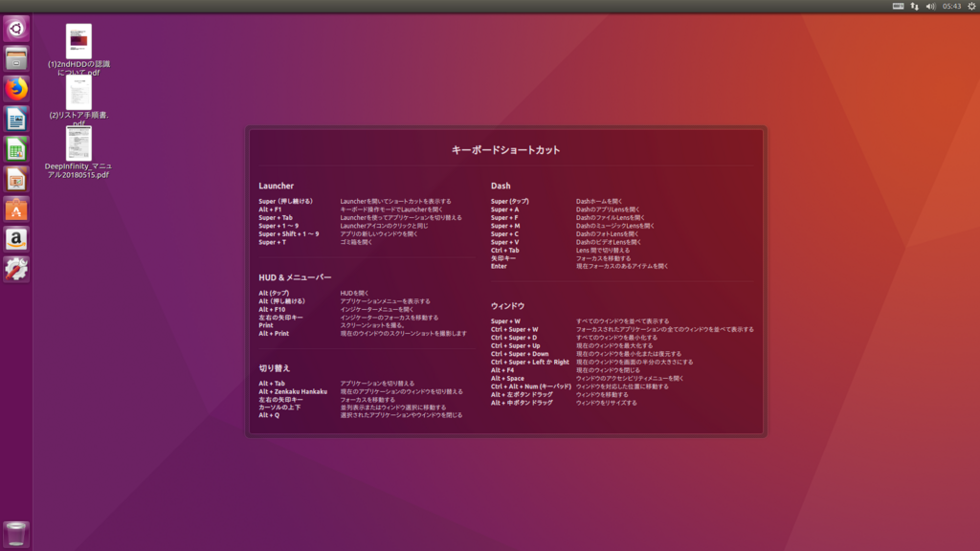Click the Dash section heading
The width and height of the screenshot is (980, 551).
pos(501,186)
